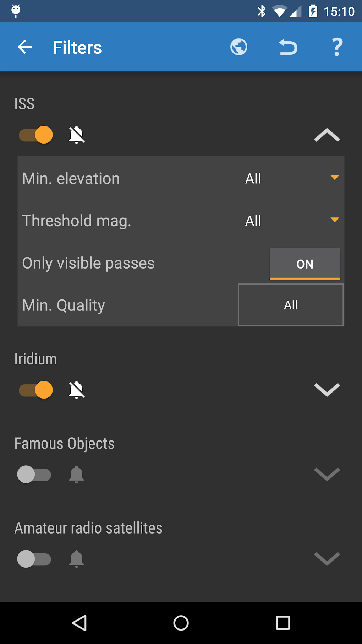Enable the Amateur radio satellites toggle

(x=34, y=559)
